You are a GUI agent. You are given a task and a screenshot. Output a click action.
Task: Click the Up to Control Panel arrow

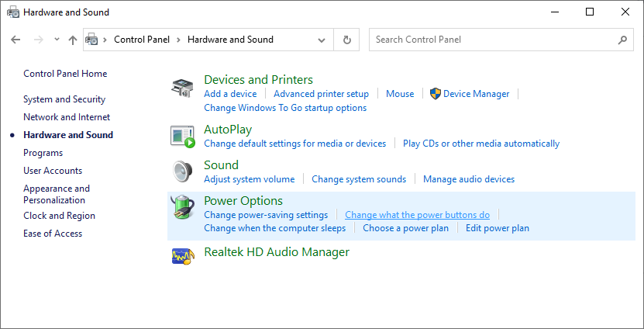[73, 40]
